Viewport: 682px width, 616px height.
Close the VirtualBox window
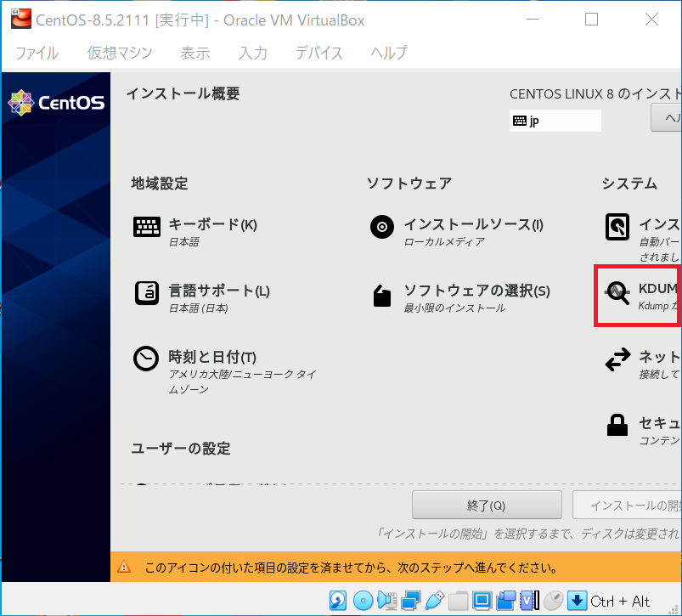click(651, 20)
